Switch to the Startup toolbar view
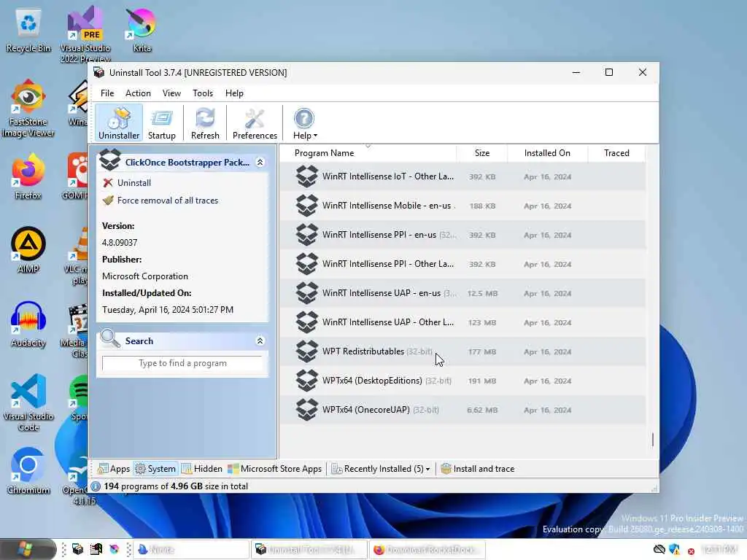 click(x=161, y=122)
